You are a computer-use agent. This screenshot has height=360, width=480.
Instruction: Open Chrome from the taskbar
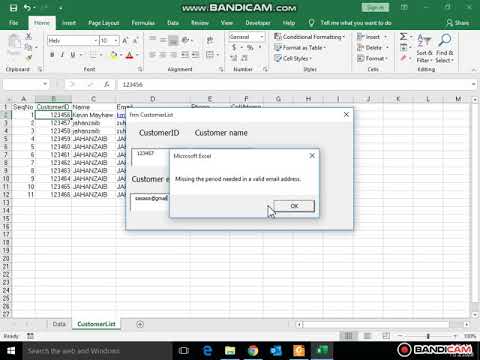253,350
